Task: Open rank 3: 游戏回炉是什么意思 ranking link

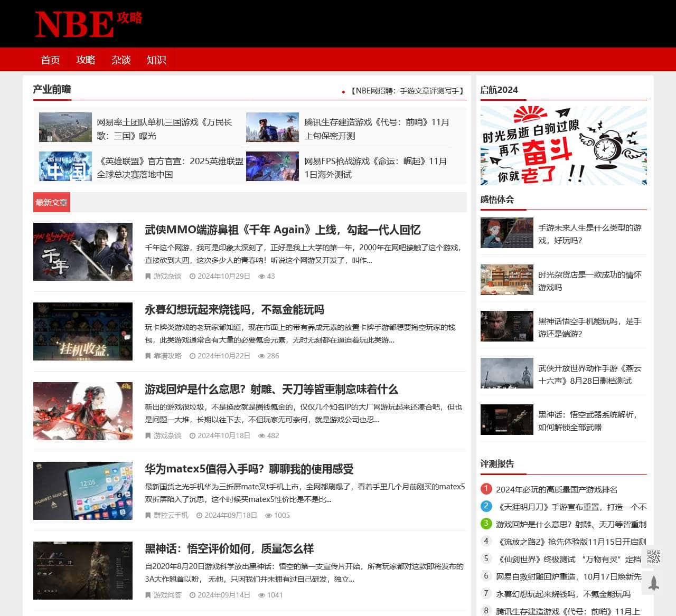Action: pos(571,524)
